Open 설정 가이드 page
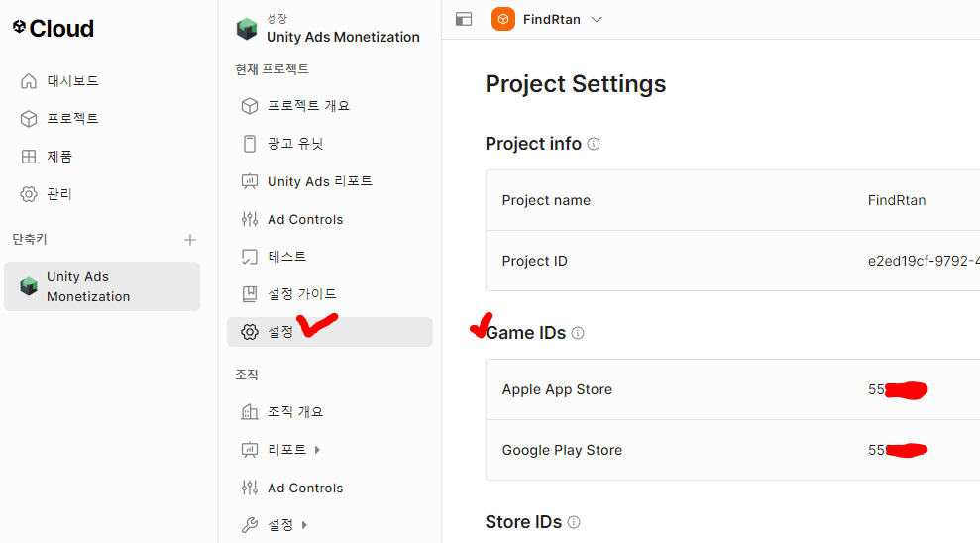 point(302,293)
